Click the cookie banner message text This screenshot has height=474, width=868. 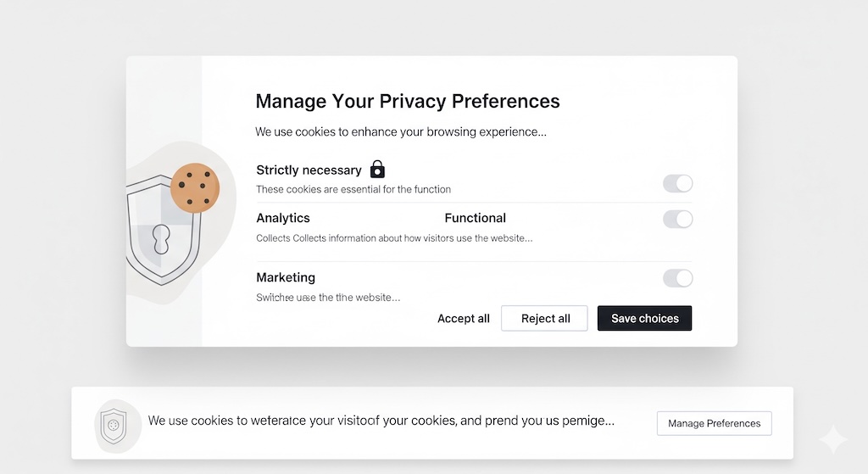point(381,421)
